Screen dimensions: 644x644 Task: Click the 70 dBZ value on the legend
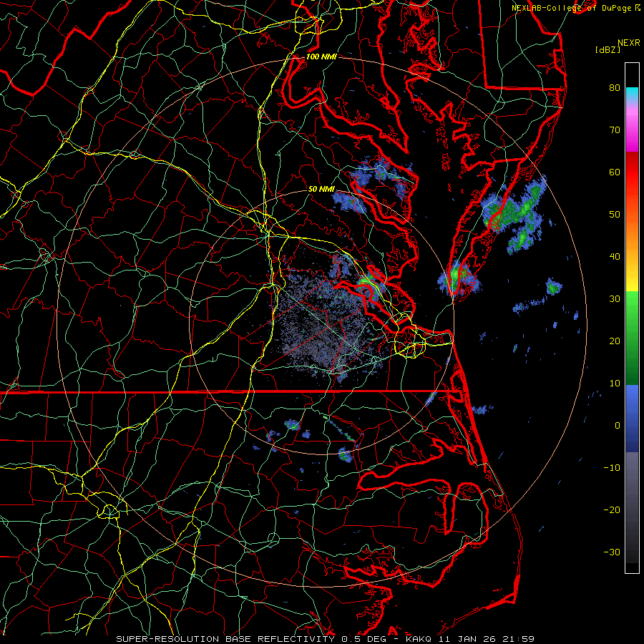(x=615, y=130)
